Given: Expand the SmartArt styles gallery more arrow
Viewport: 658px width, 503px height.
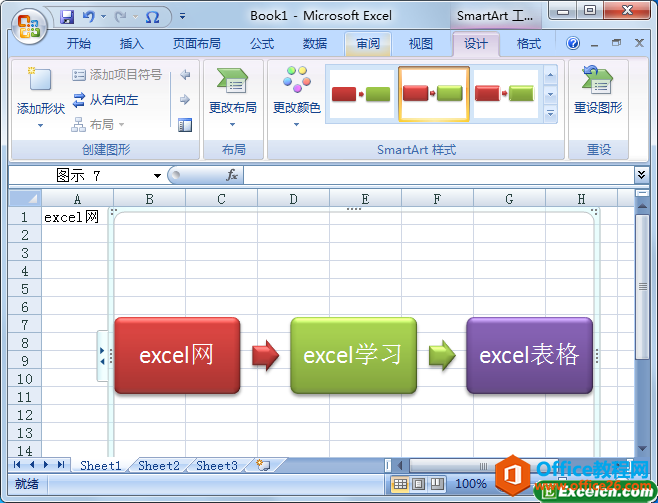Looking at the screenshot, I should tap(550, 113).
